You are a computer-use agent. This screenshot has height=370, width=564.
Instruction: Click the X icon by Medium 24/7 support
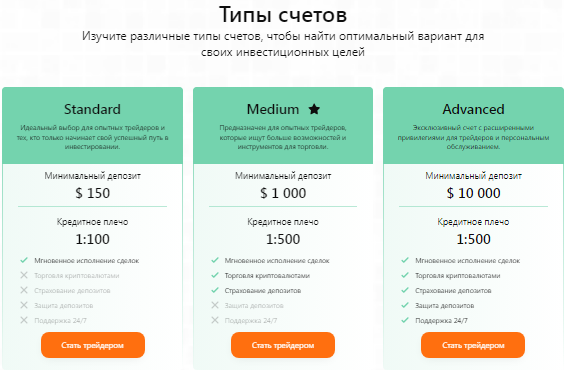[215, 320]
